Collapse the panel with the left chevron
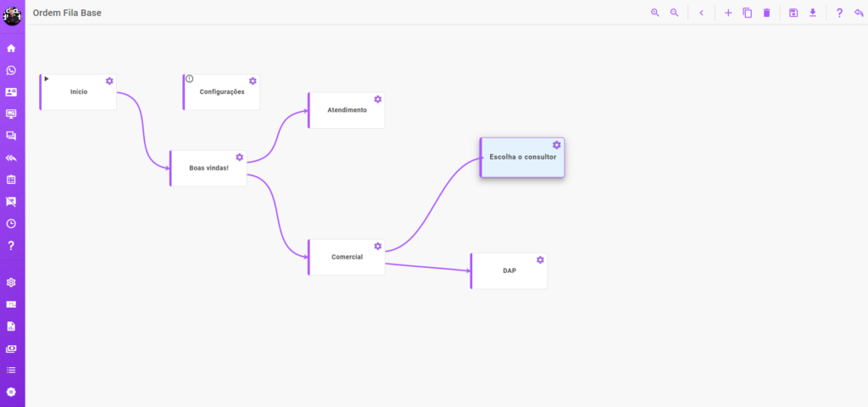 (x=701, y=13)
